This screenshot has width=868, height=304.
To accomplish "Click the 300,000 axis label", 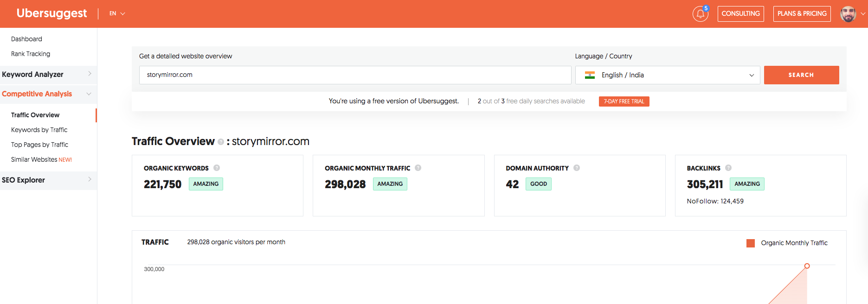I will (x=154, y=269).
